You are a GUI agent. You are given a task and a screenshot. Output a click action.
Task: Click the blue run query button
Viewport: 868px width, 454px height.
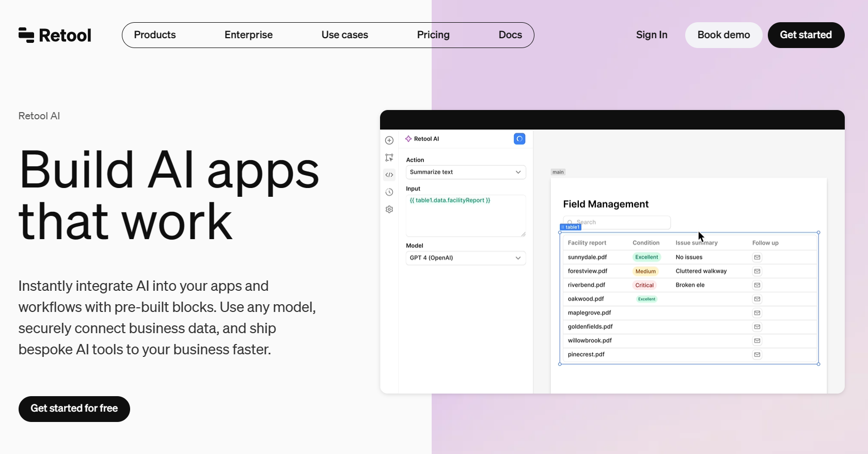pyautogui.click(x=519, y=139)
